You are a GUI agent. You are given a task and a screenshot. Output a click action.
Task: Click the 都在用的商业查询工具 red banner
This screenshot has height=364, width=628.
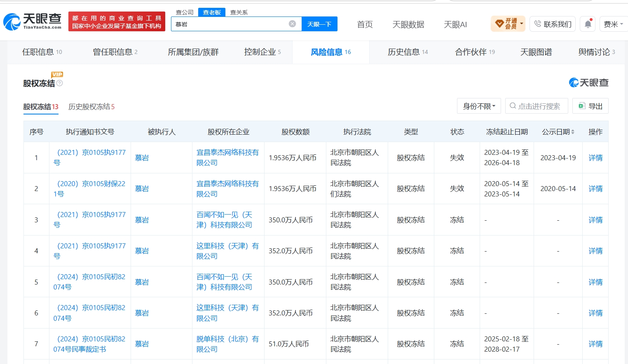point(117,22)
